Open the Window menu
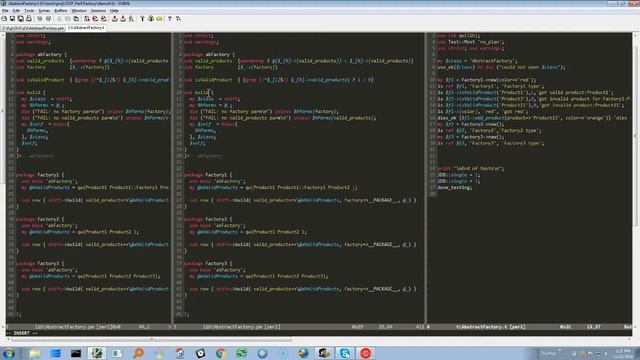 (x=79, y=11)
